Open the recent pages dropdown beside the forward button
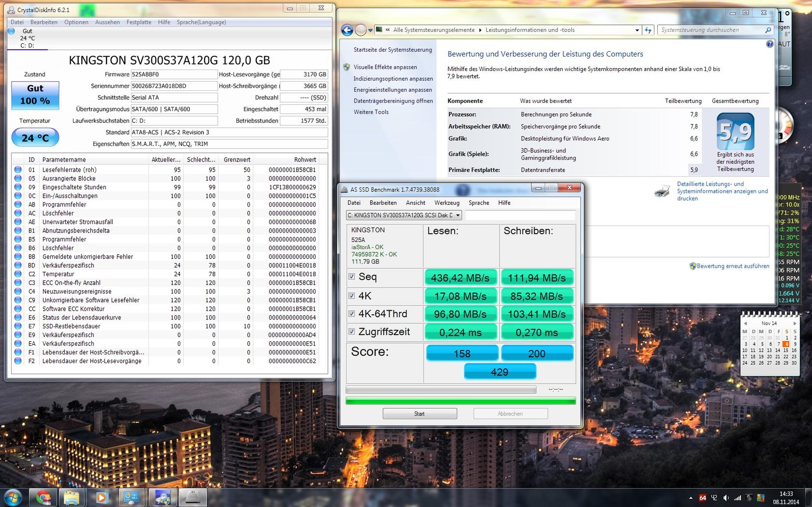The image size is (812, 507). tap(370, 30)
